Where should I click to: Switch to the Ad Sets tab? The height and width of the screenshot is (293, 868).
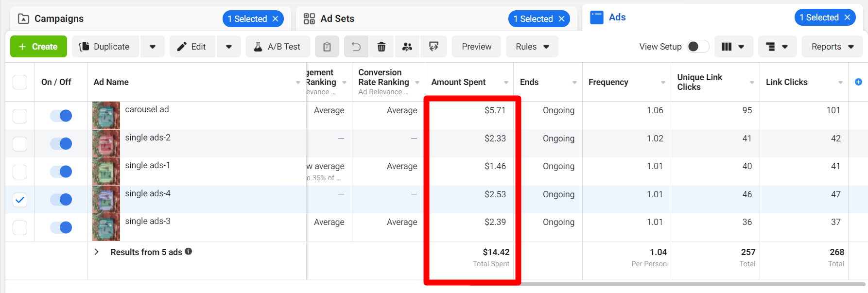(337, 18)
